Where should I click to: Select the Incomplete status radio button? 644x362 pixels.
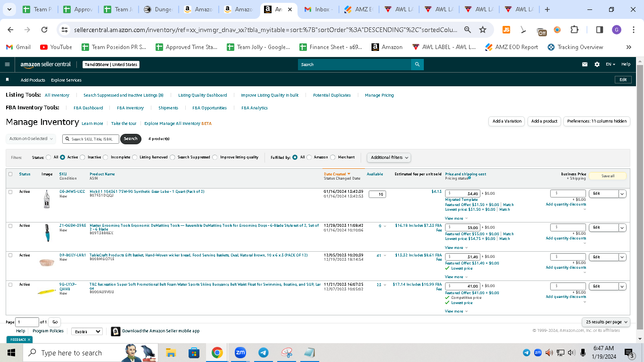pyautogui.click(x=106, y=157)
